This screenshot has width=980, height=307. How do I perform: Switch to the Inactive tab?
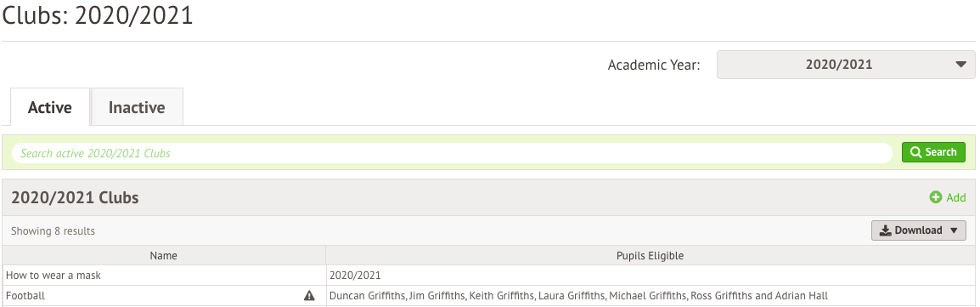137,107
